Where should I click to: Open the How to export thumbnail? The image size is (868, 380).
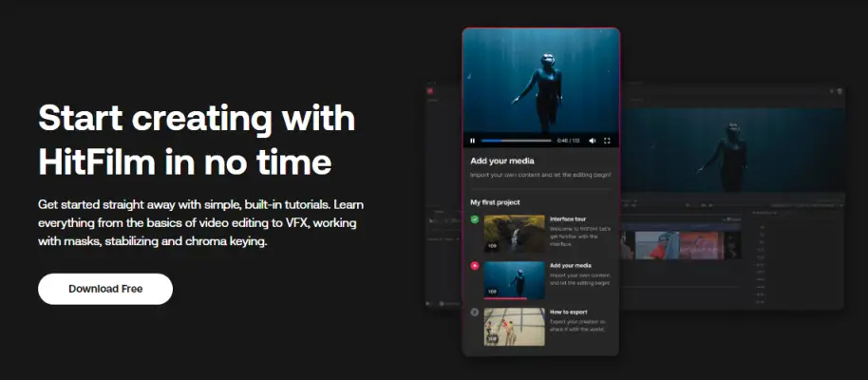coord(515,327)
